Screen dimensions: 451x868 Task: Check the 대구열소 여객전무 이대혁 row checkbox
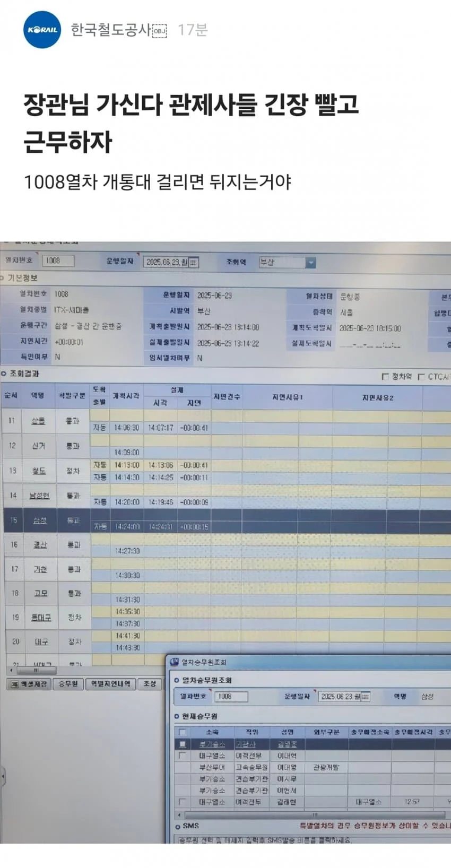point(183,756)
